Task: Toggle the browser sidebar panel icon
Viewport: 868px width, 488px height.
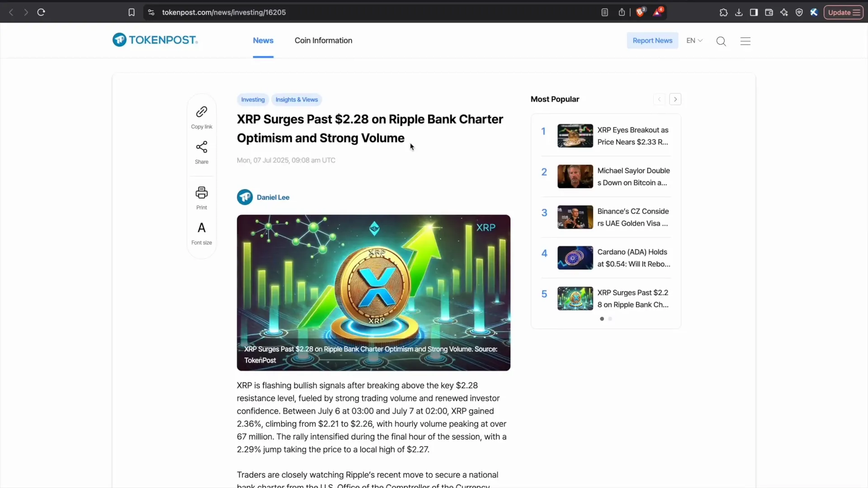Action: click(x=754, y=12)
